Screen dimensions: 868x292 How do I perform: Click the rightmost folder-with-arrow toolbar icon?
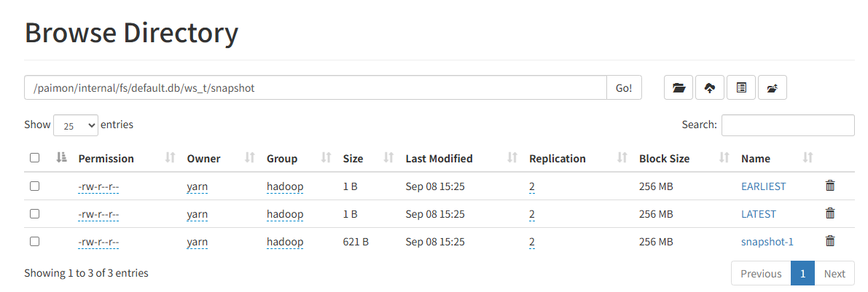(x=773, y=88)
